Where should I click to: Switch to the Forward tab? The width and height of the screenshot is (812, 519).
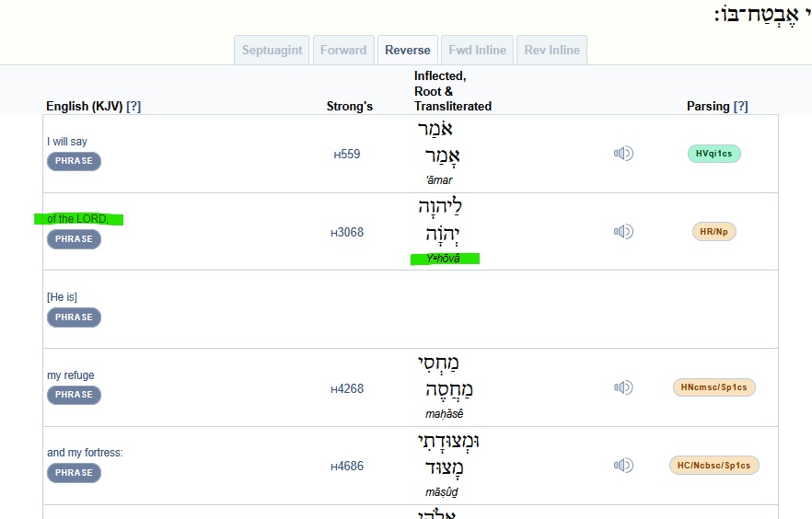tap(343, 51)
